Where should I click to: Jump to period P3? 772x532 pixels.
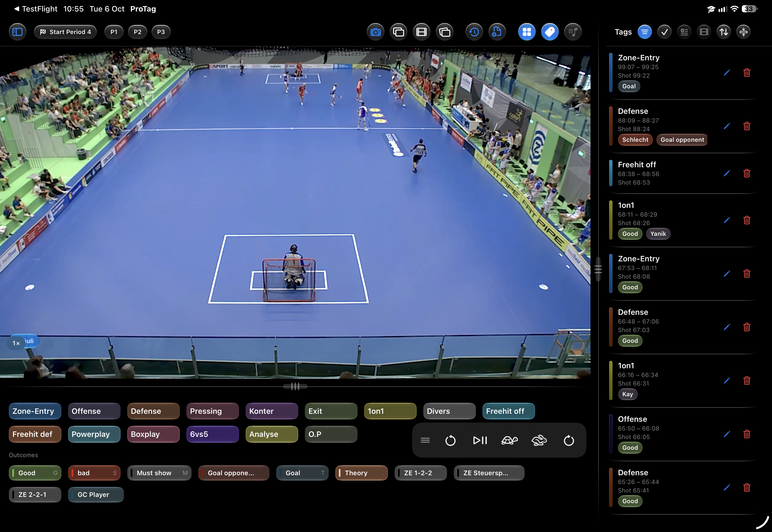coord(161,32)
